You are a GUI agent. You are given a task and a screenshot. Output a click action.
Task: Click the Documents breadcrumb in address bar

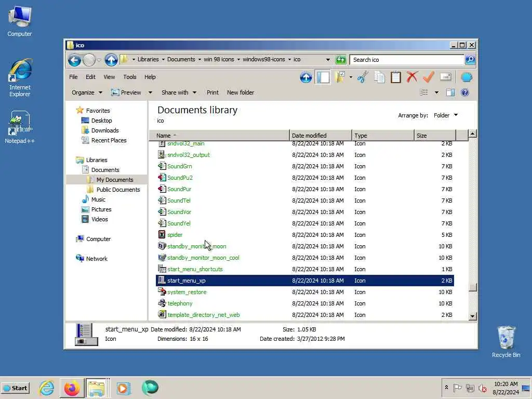pos(181,59)
